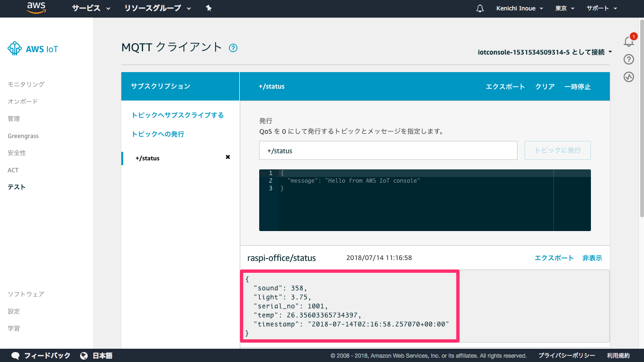The image size is (644, 362).
Task: Click the "temp" value line
Action: point(308,315)
